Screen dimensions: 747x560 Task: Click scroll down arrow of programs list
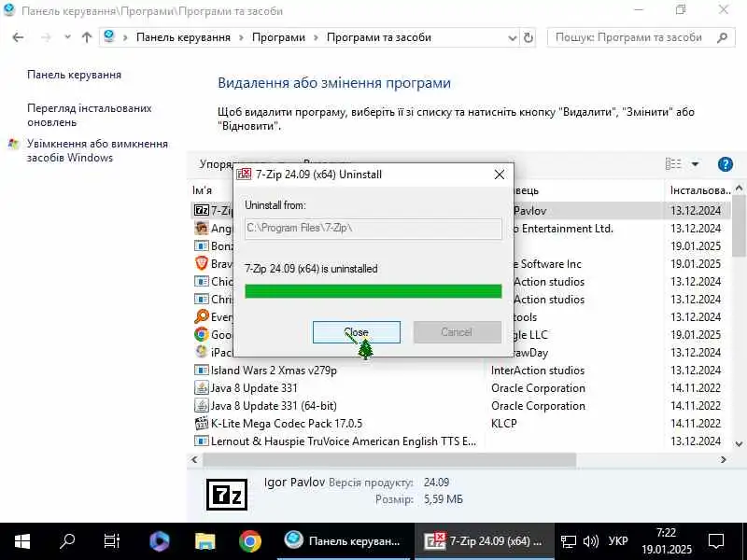(x=739, y=444)
